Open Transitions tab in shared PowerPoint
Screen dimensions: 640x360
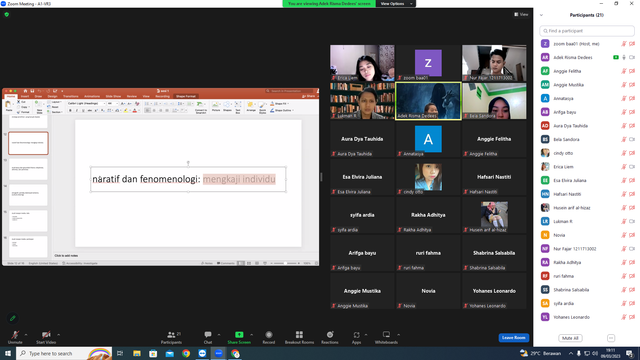tap(71, 96)
